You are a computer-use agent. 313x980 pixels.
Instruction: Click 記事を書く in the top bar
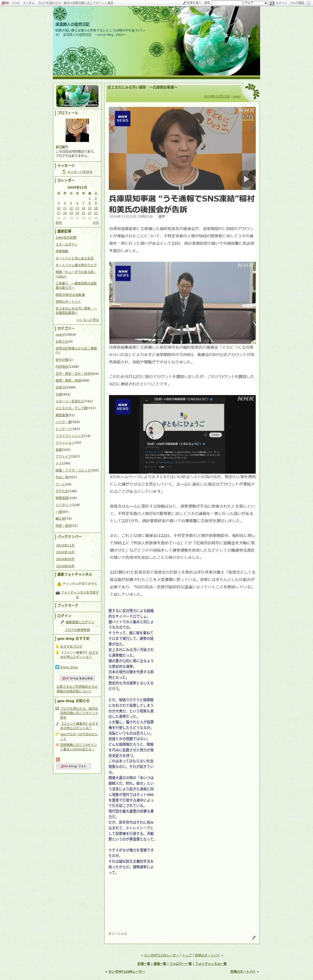(x=194, y=3)
